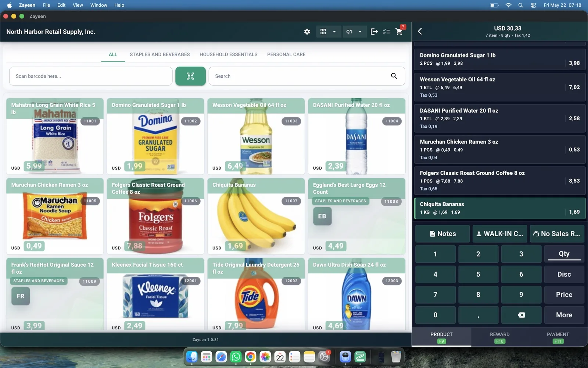Image resolution: width=588 pixels, height=368 pixels.
Task: Switch to the REWARD F10 tab
Action: pos(499,337)
